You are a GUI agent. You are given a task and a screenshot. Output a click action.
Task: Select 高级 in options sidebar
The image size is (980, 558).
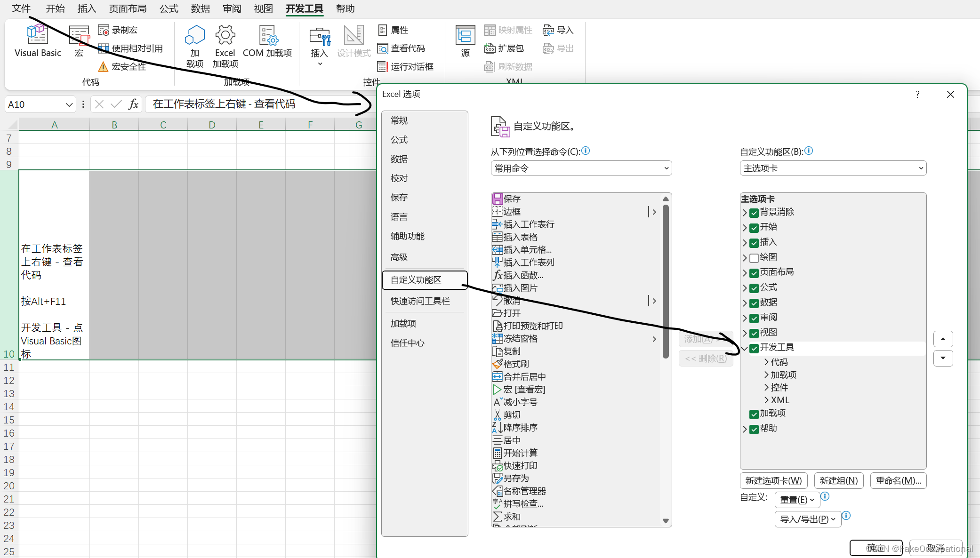[425, 257]
